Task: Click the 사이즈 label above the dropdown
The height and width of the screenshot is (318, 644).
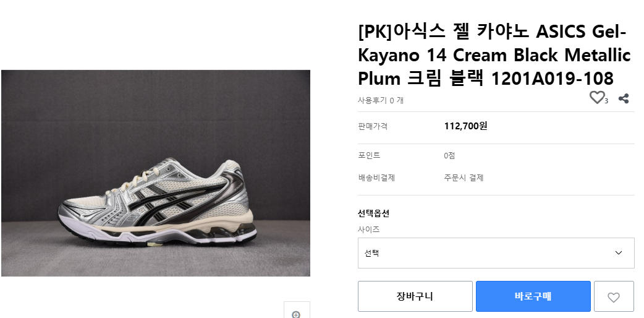Action: (x=369, y=230)
